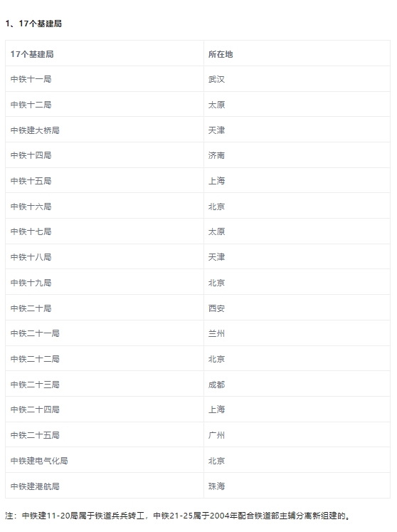Viewport: 397px width, 532px height.
Task: Select the 中铁十五局 cell
Action: (105, 180)
